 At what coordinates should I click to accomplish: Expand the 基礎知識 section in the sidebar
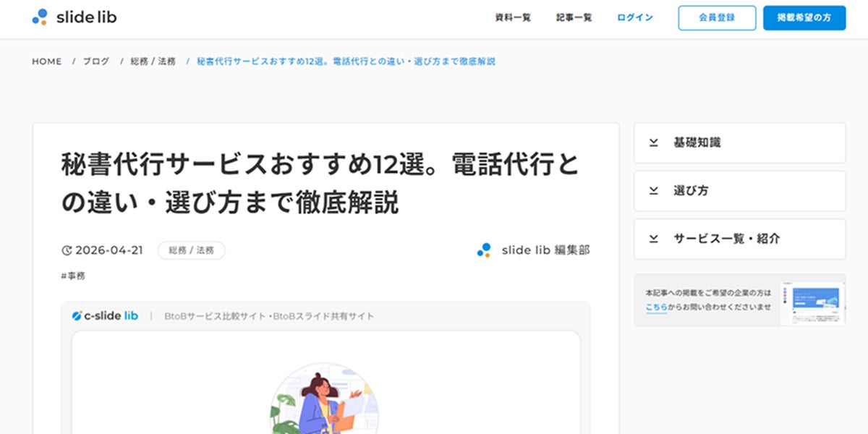(739, 142)
